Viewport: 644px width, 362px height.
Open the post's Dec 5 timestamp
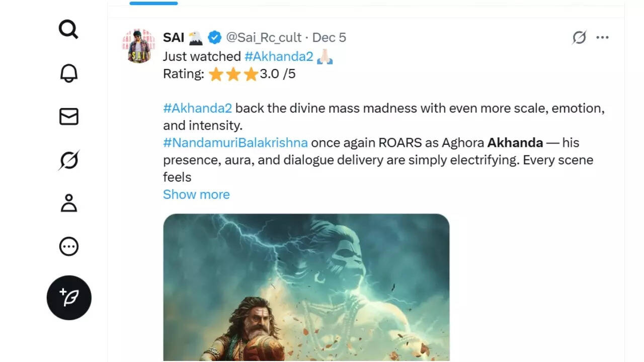pos(329,38)
